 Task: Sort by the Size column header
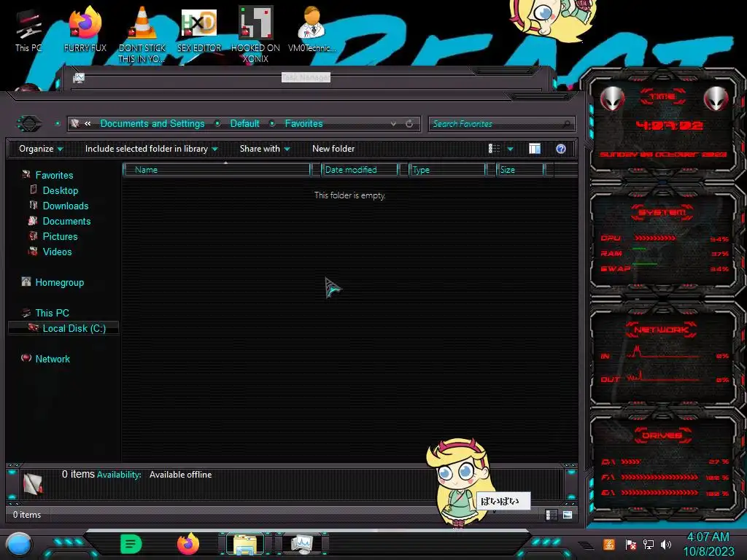[519, 170]
